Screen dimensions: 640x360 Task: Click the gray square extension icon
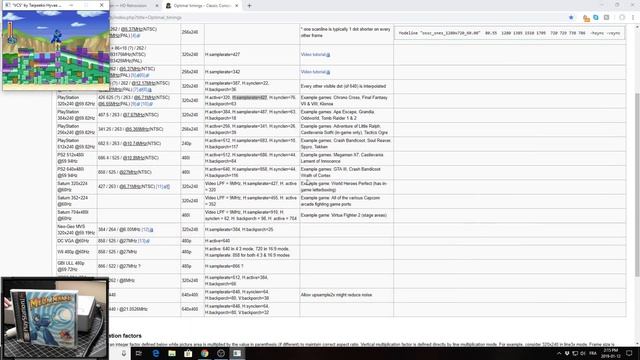(x=607, y=18)
